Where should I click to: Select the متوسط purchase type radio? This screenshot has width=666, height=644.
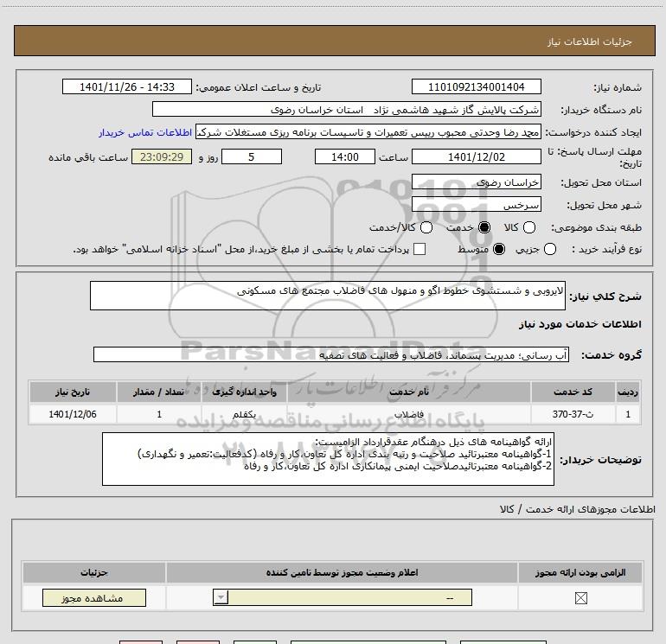click(499, 249)
